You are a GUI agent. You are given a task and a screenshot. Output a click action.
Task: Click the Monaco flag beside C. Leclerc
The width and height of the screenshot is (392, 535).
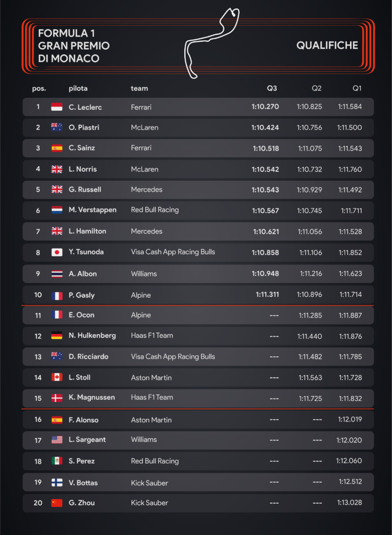click(57, 107)
